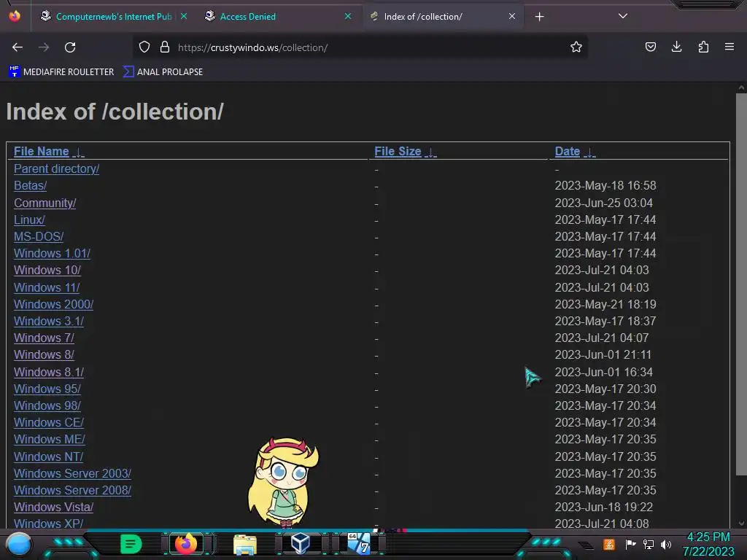Switch to Computernewb's Internet Pub tab
Viewport: 747px width, 560px height.
tap(113, 17)
